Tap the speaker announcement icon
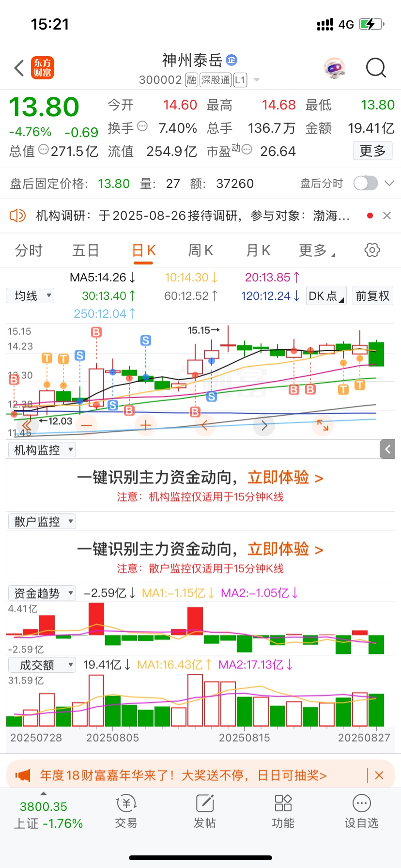The height and width of the screenshot is (868, 401). [17, 216]
